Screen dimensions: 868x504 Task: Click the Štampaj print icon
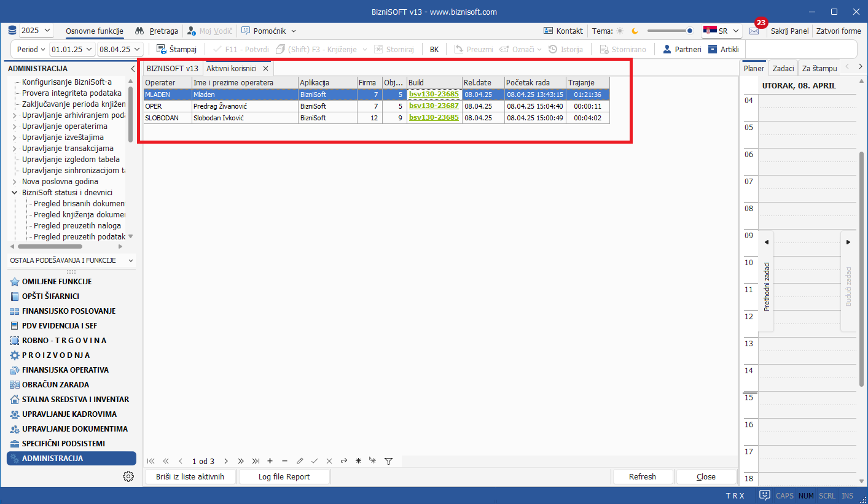162,49
